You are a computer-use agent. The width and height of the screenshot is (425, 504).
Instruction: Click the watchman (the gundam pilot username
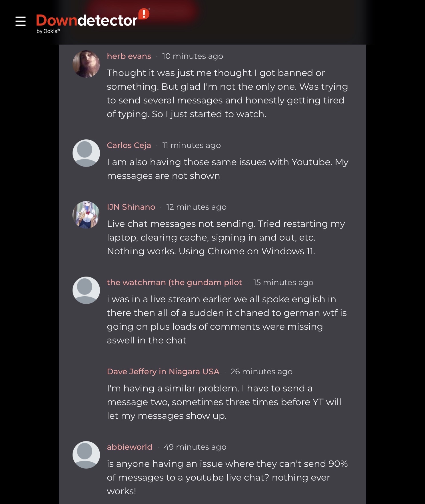click(174, 283)
